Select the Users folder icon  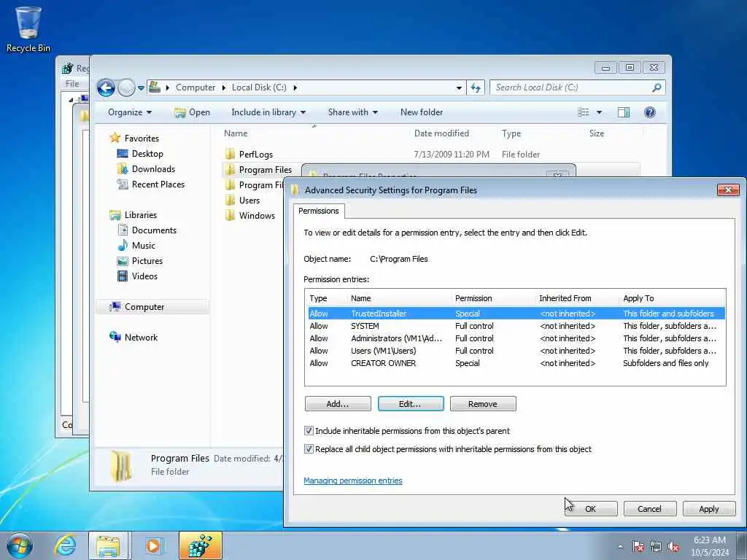(x=230, y=200)
